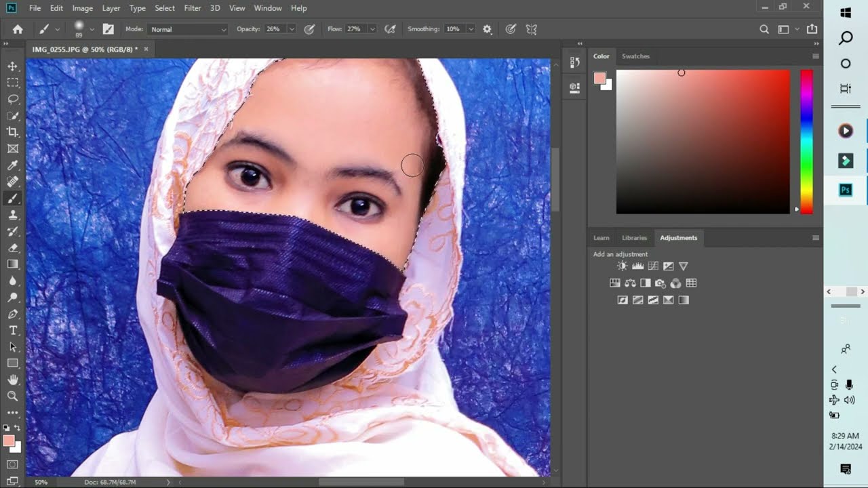Add a Black & White adjustment

646,283
